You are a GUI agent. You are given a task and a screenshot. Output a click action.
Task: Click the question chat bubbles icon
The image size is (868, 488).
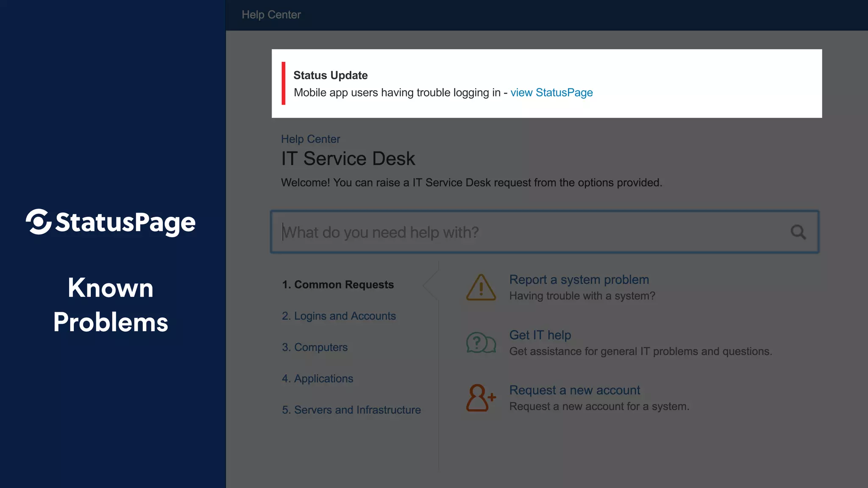[481, 342]
